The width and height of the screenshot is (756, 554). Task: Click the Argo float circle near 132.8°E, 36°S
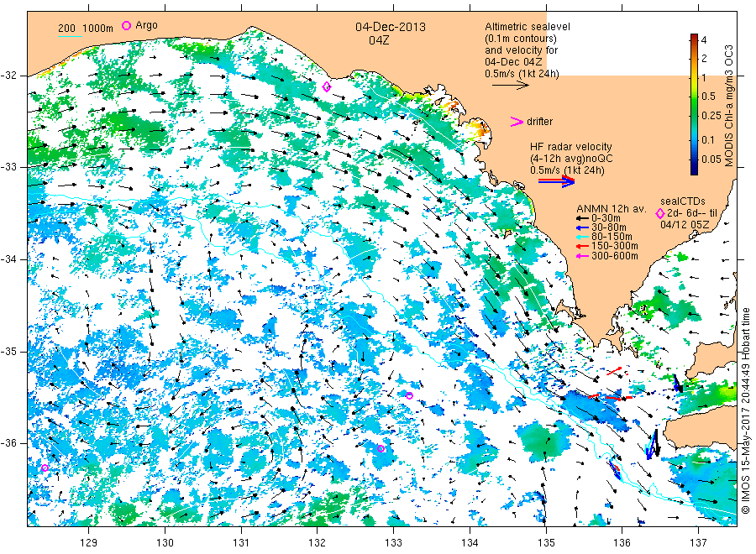[381, 448]
